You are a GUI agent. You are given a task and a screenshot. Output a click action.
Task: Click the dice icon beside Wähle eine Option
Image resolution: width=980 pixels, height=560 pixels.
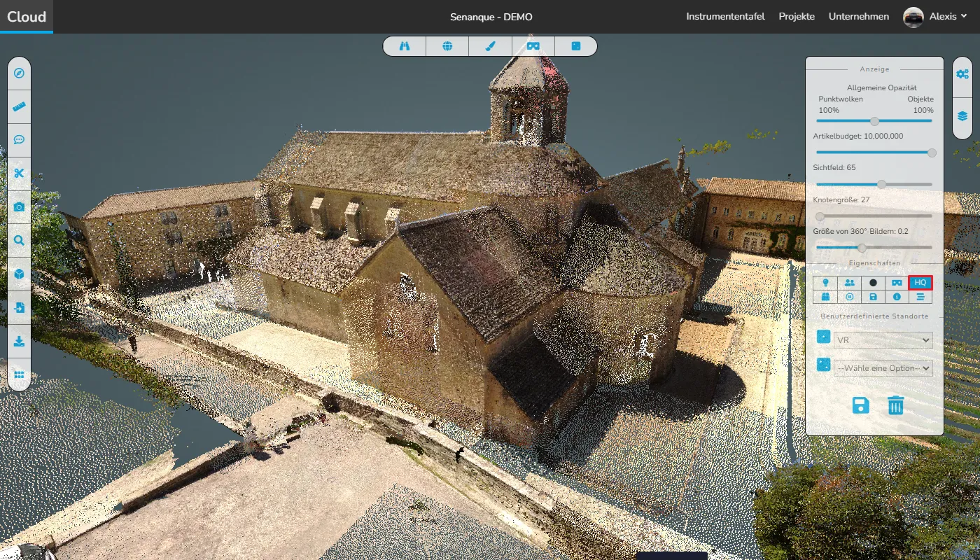click(x=824, y=365)
